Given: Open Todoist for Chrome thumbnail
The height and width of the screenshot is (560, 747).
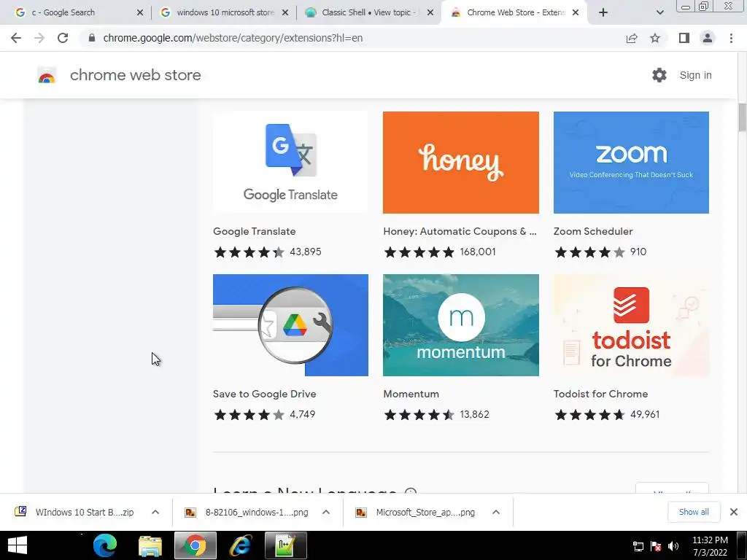Looking at the screenshot, I should [x=631, y=324].
